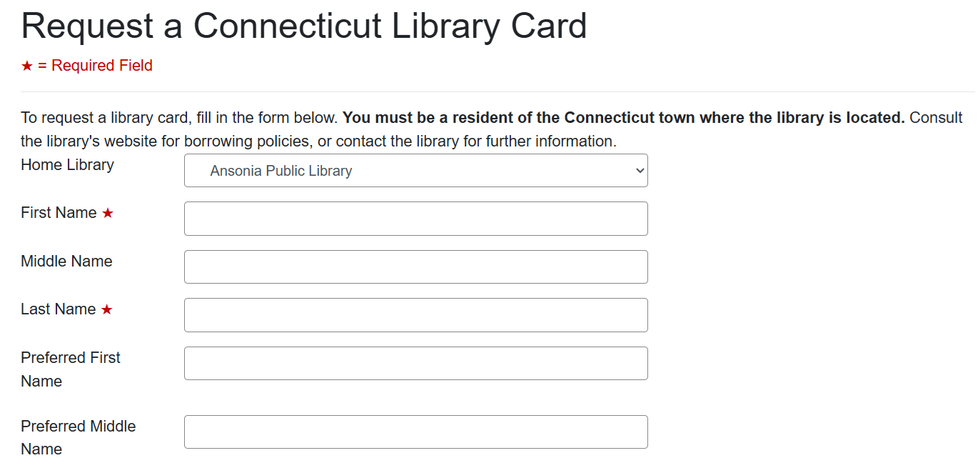Screen dimensions: 980x473
Task: Click the "= Required Field" legend text
Action: 95,66
